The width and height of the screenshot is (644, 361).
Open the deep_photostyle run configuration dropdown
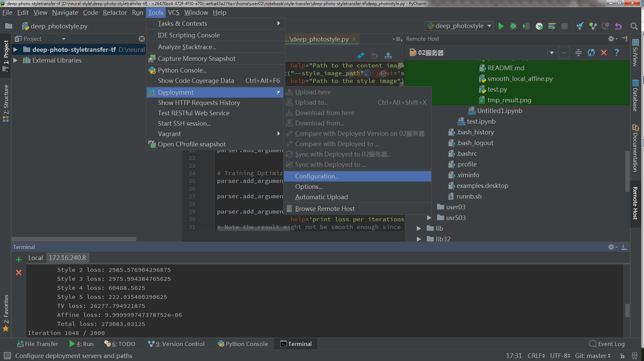[459, 26]
